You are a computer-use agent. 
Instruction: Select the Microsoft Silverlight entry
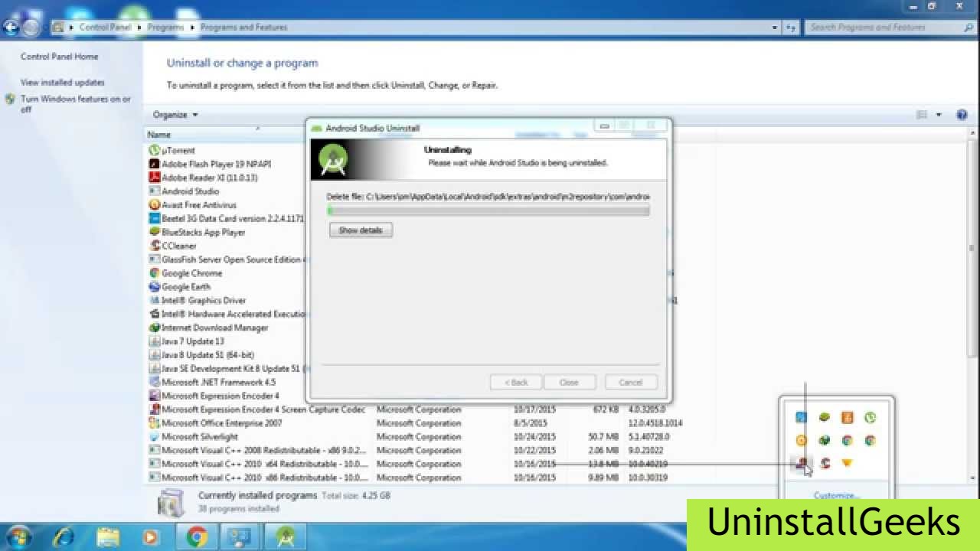point(199,437)
